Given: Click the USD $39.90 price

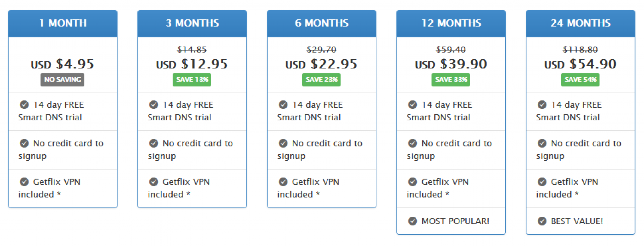Looking at the screenshot, I should tap(451, 64).
